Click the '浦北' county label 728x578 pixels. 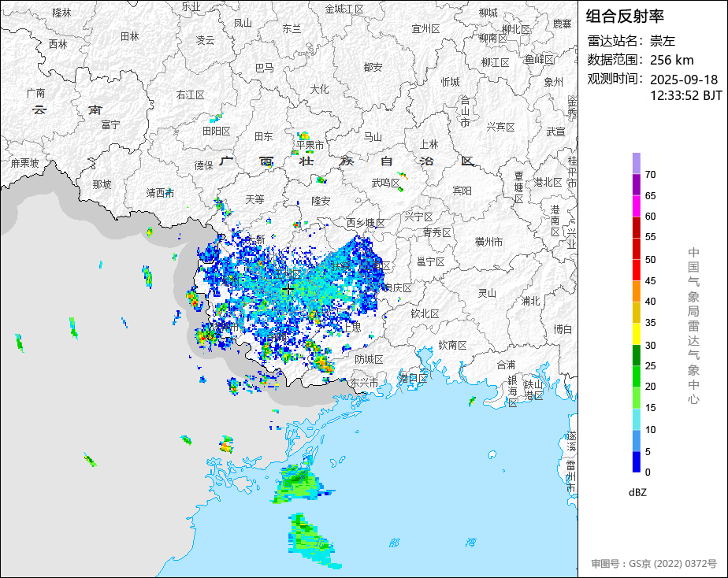[x=530, y=301]
